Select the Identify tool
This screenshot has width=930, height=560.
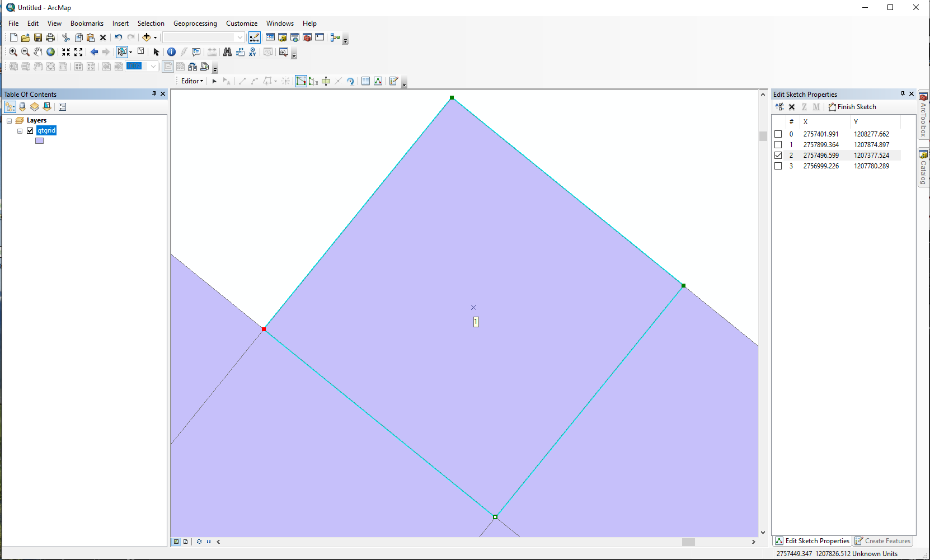pos(171,52)
